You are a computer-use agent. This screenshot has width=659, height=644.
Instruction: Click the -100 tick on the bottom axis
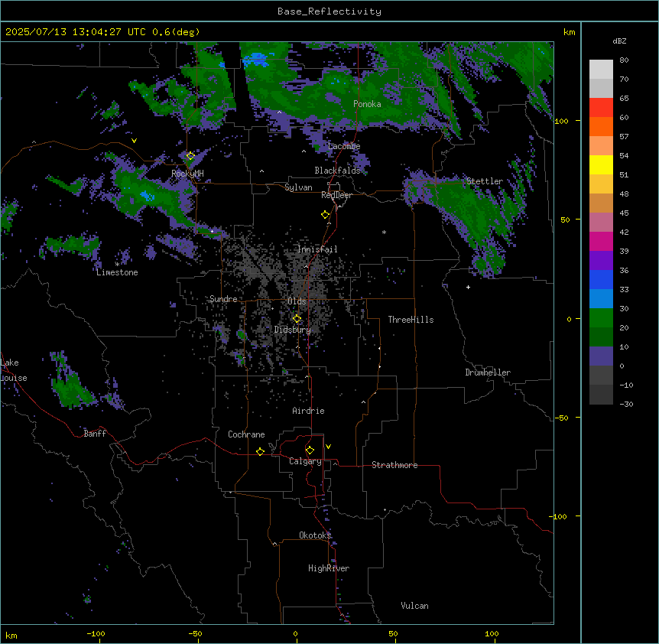pyautogui.click(x=96, y=633)
